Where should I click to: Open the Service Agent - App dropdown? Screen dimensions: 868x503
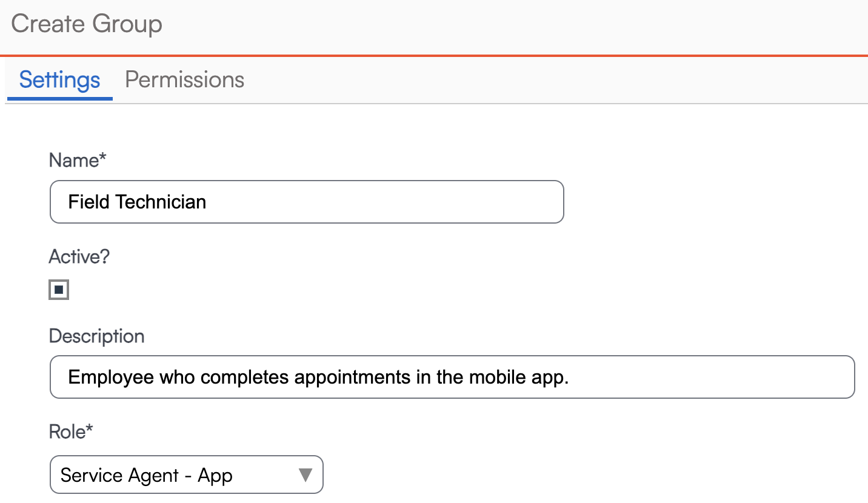[x=186, y=475]
